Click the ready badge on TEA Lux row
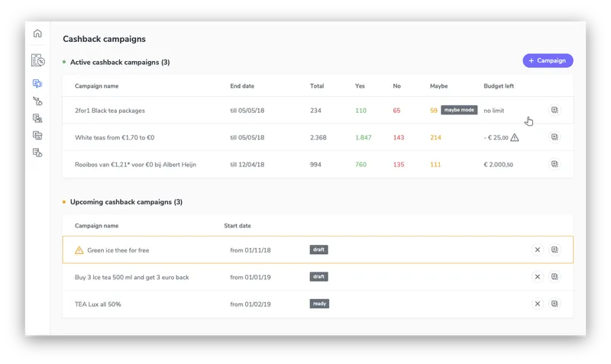Image resolution: width=611 pixels, height=364 pixels. [x=319, y=304]
